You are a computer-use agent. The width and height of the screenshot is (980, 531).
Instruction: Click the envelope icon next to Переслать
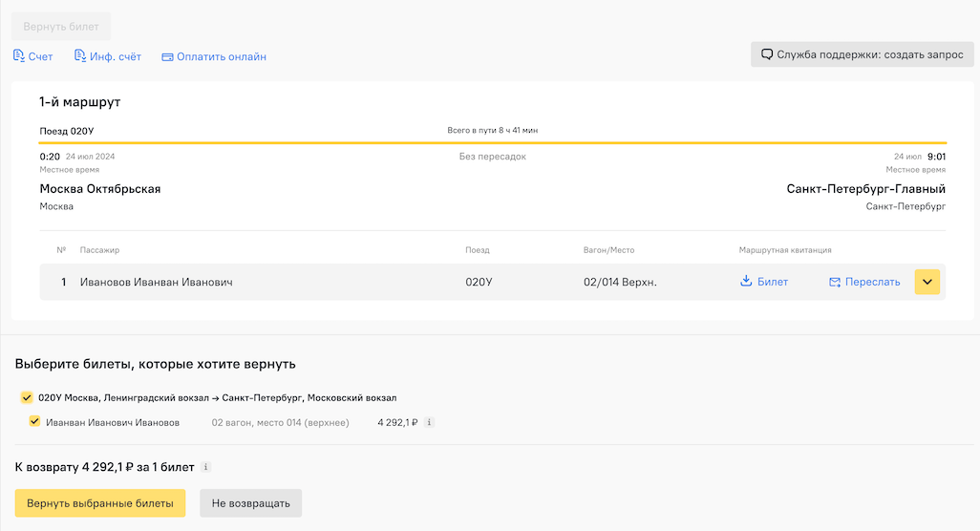(835, 283)
